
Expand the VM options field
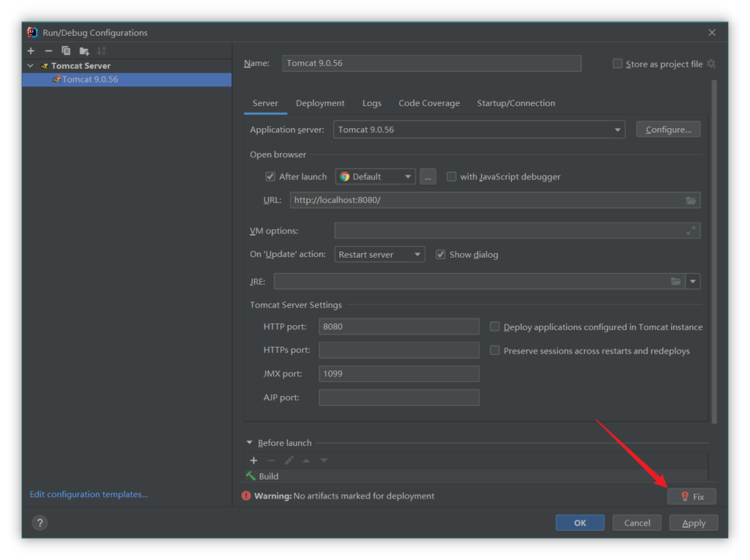click(691, 231)
